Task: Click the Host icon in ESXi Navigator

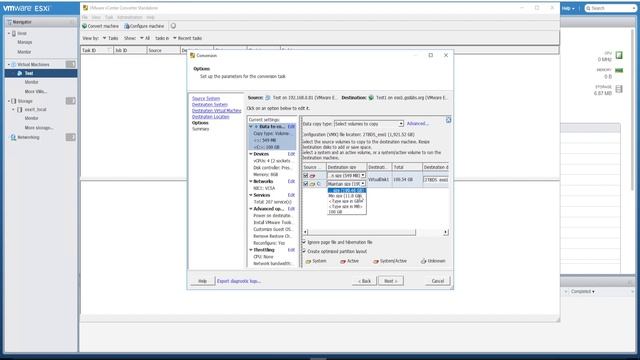Action: (14, 33)
